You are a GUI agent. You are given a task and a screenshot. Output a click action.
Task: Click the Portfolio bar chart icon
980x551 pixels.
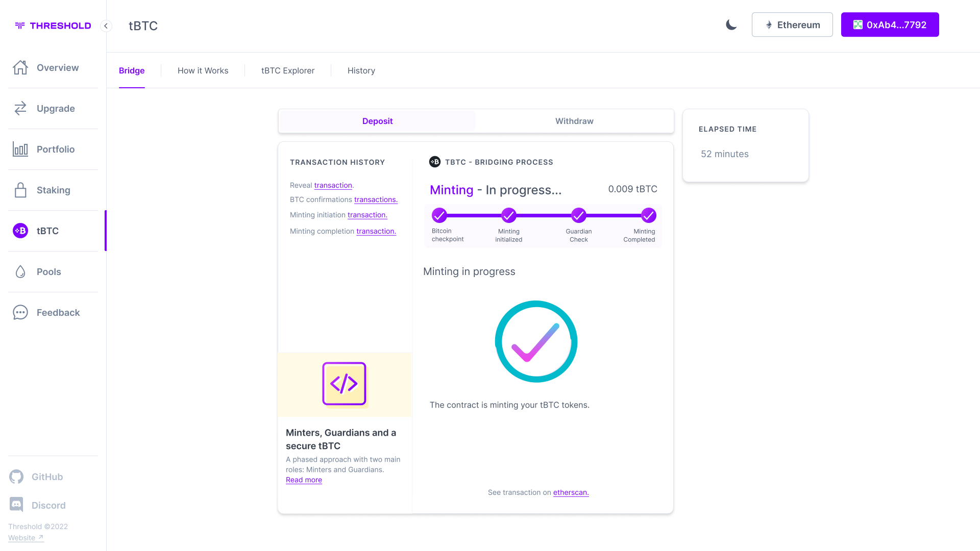pyautogui.click(x=20, y=149)
